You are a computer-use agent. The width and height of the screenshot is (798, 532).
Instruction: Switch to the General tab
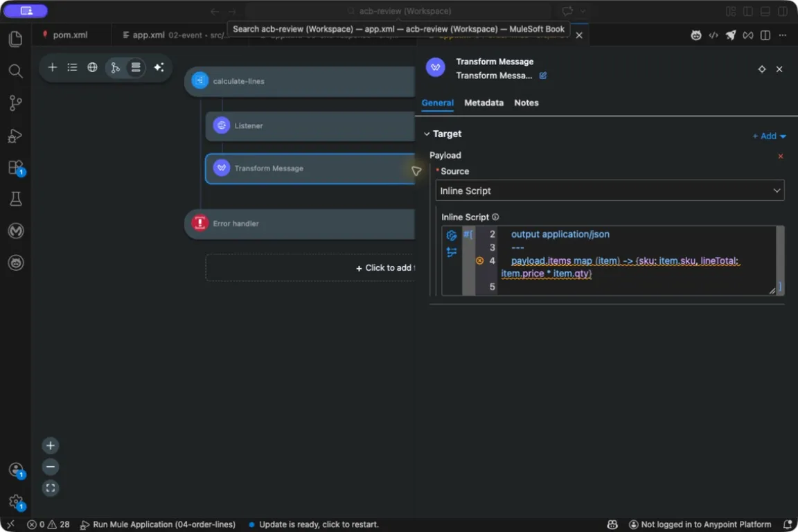coord(437,103)
